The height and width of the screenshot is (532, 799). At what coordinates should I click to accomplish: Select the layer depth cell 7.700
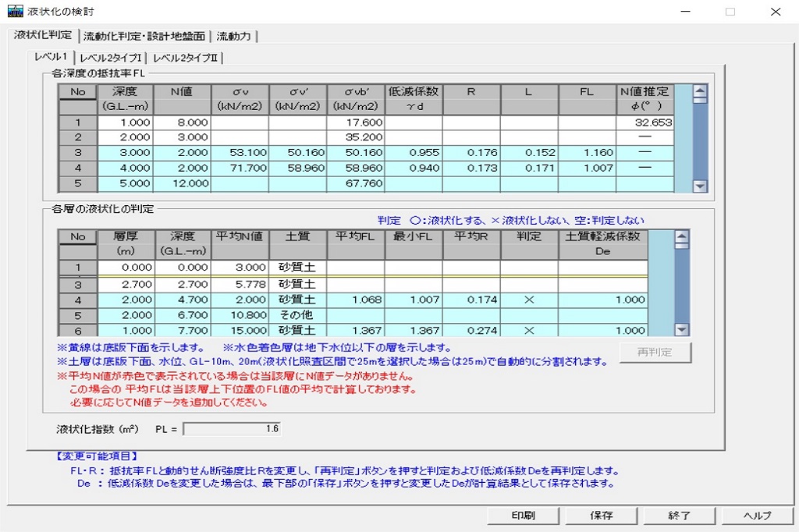point(182,330)
